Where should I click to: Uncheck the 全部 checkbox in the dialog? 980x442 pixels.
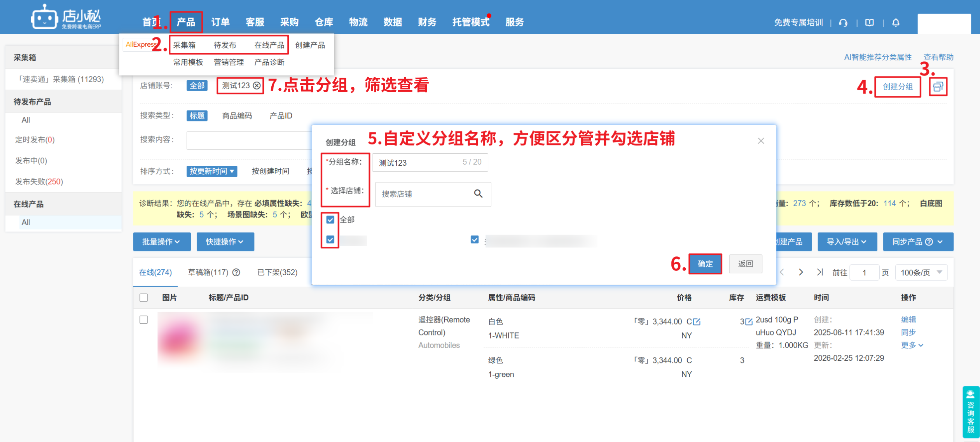coord(330,220)
